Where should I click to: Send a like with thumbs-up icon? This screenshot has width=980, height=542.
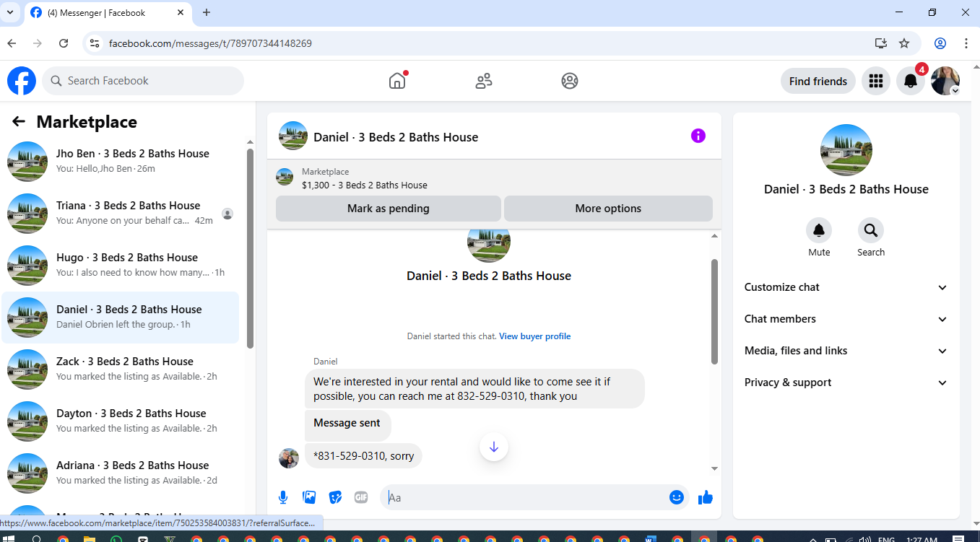click(706, 497)
